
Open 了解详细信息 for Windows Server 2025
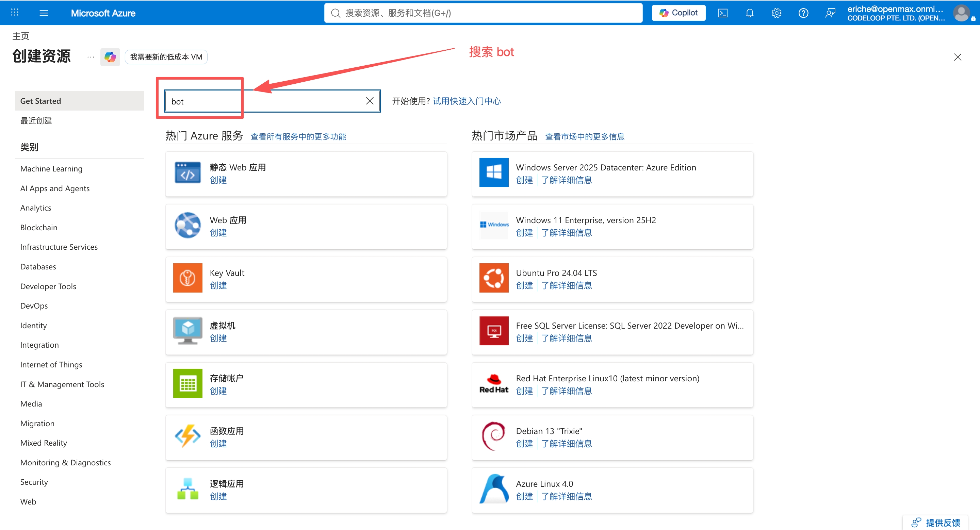click(567, 180)
